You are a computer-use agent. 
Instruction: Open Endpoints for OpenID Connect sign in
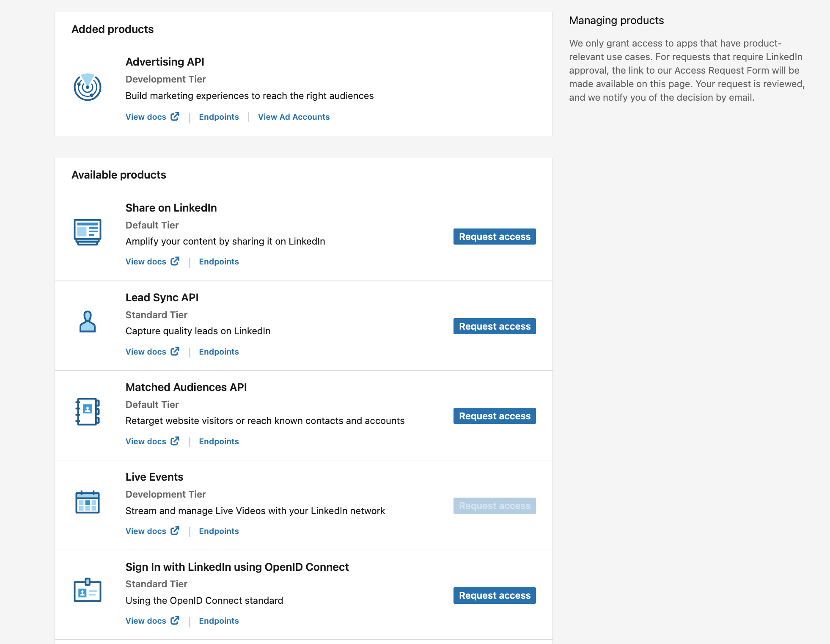[219, 621]
